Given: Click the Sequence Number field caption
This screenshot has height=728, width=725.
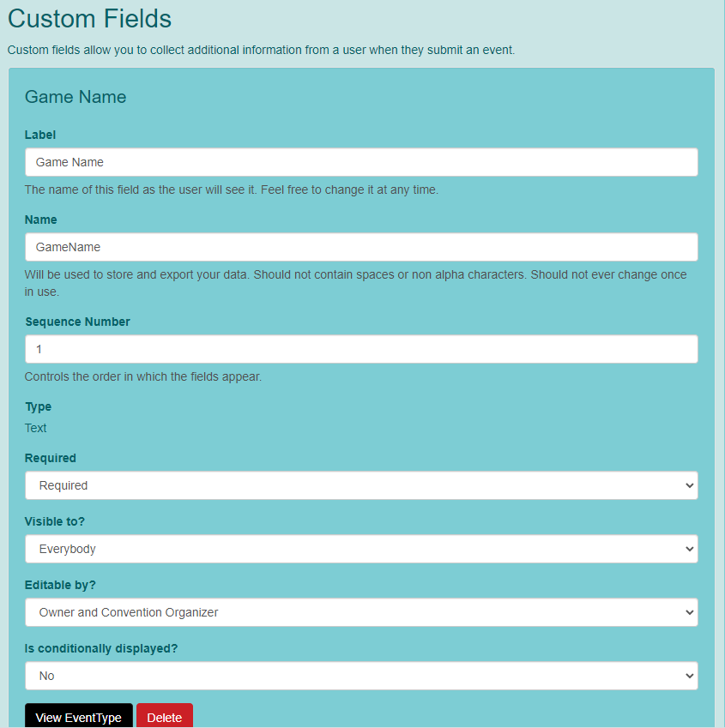Looking at the screenshot, I should 77,322.
